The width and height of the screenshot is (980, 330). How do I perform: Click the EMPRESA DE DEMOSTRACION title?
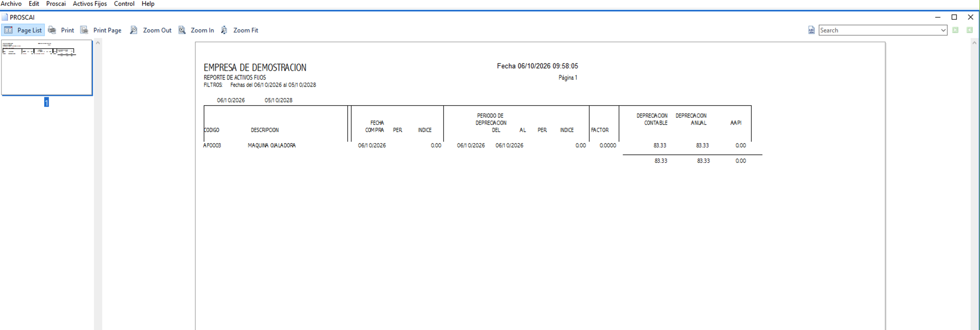click(255, 67)
